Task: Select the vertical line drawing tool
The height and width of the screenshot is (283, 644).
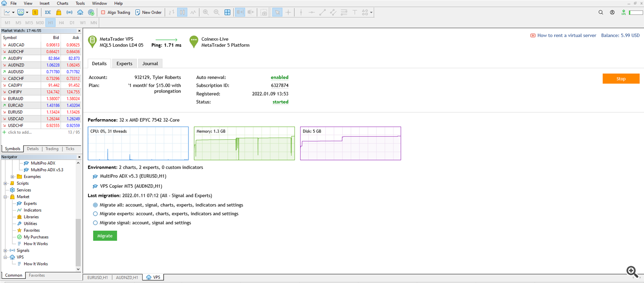Action: click(301, 12)
